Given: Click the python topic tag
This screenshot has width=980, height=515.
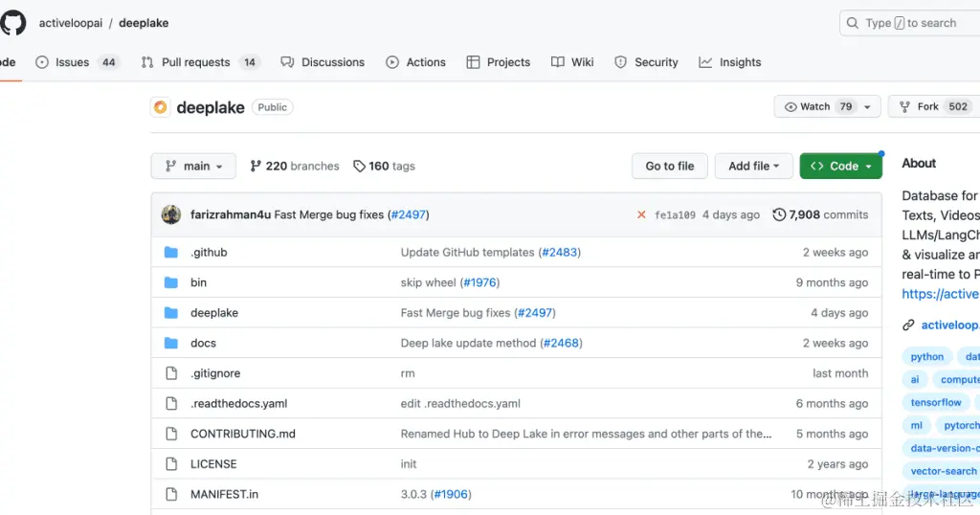Looking at the screenshot, I should [x=926, y=356].
